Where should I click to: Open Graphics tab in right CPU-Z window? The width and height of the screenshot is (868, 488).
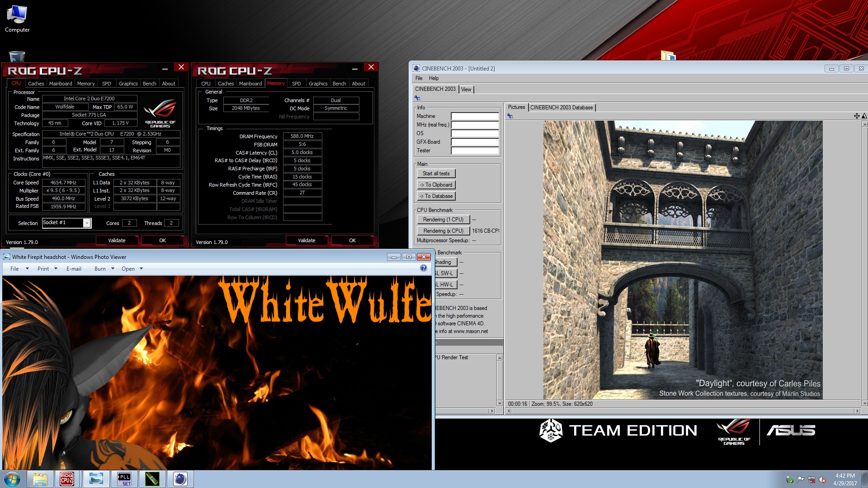pyautogui.click(x=318, y=84)
